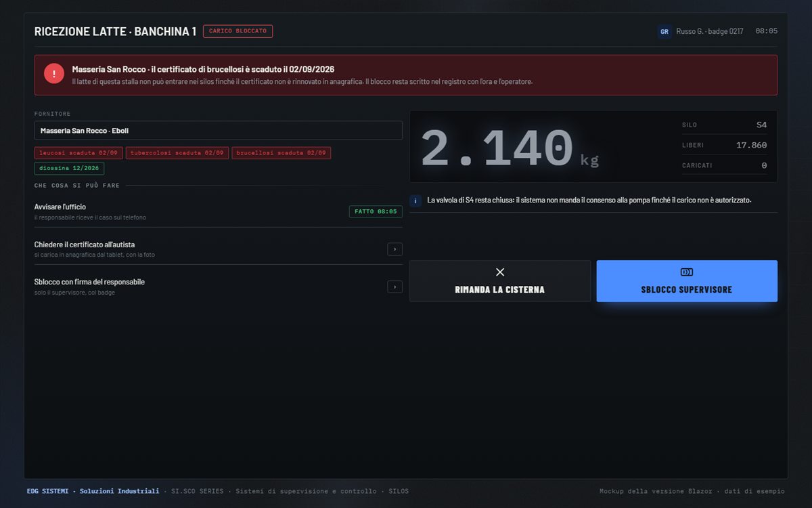Click the Caricati 0 value
Viewport: 812px width, 508px height.
764,165
